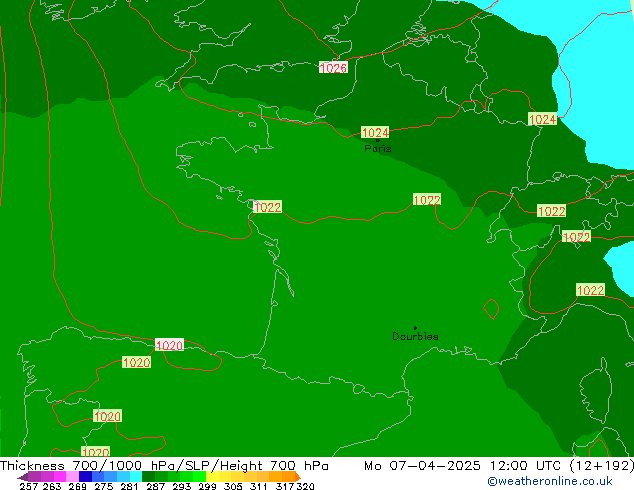The width and height of the screenshot is (634, 490).
Task: Click the legend value 257
Action: pos(29,486)
